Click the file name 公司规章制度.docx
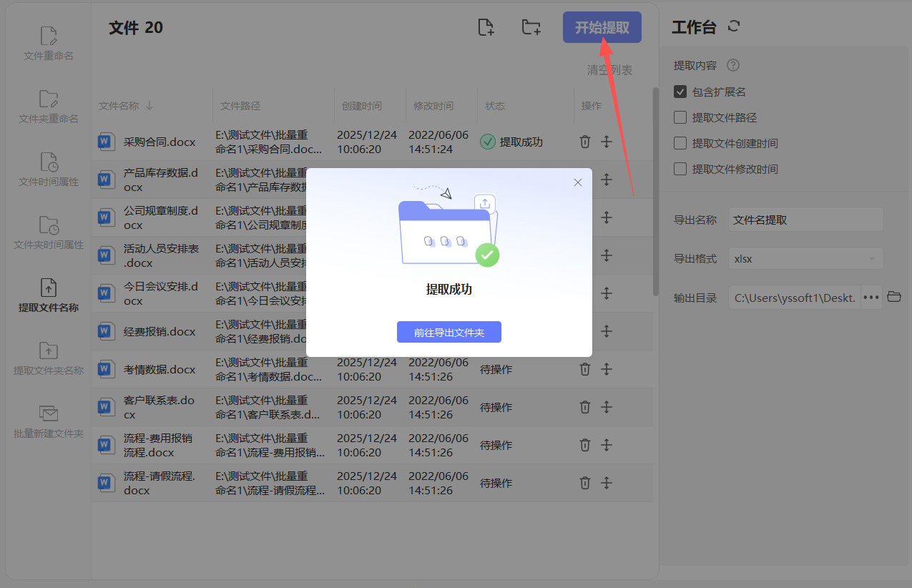 pos(160,217)
